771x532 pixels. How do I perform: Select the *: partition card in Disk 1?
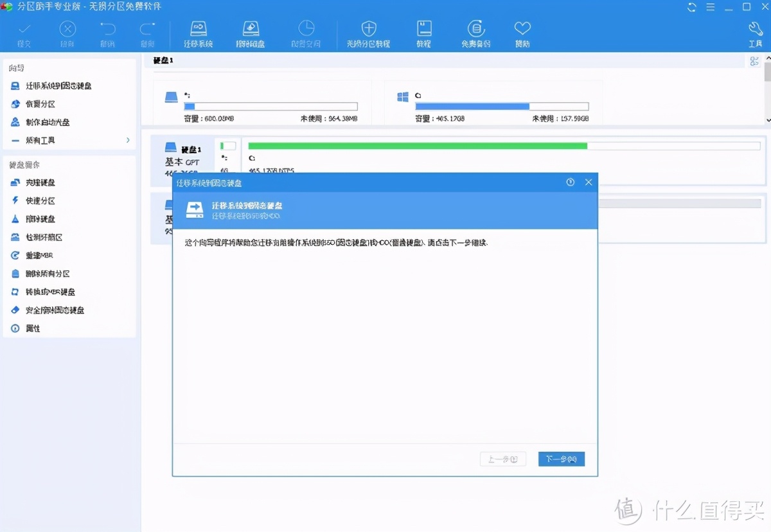point(262,102)
